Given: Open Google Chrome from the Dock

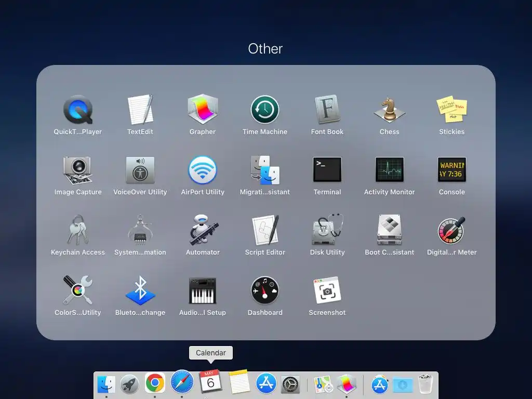Looking at the screenshot, I should (x=155, y=383).
